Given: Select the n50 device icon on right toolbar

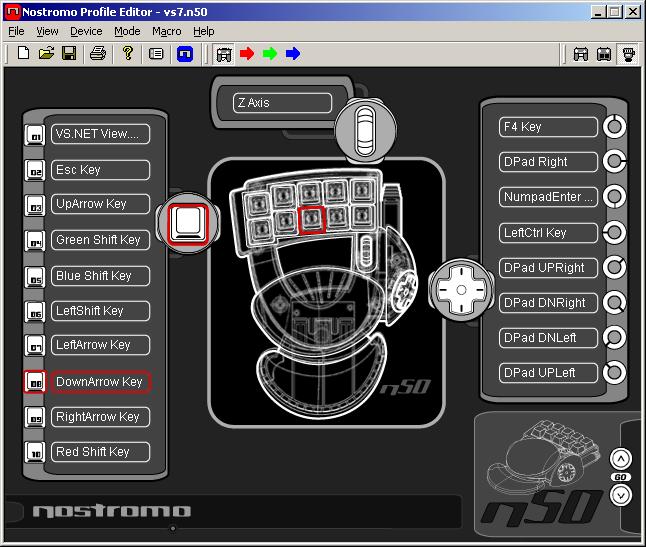Looking at the screenshot, I should pyautogui.click(x=628, y=54).
